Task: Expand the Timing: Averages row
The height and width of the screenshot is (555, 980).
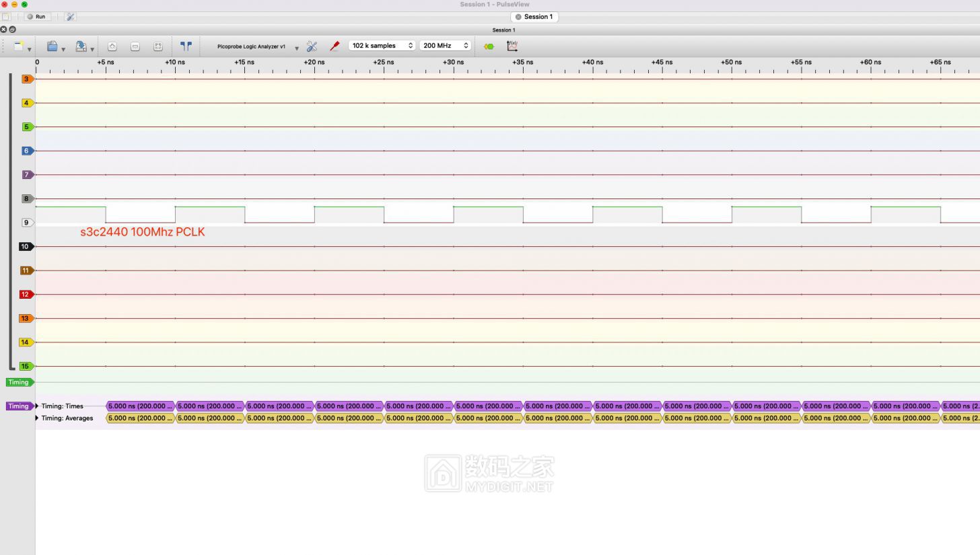Action: tap(37, 418)
